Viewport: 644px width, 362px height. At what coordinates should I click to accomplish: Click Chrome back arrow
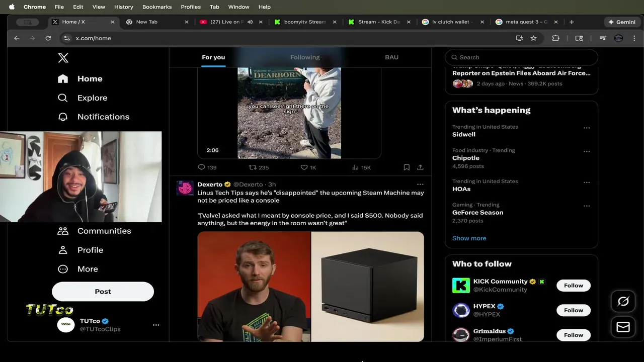click(x=17, y=38)
